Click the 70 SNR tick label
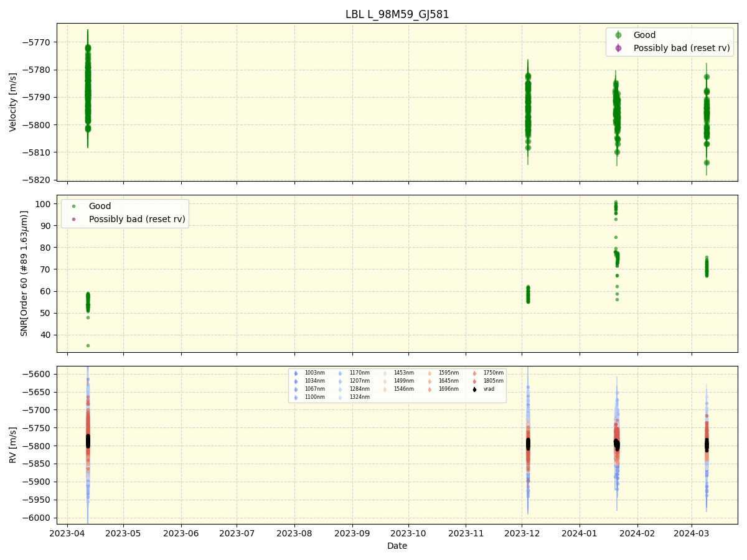This screenshot has width=747, height=560. pos(47,269)
